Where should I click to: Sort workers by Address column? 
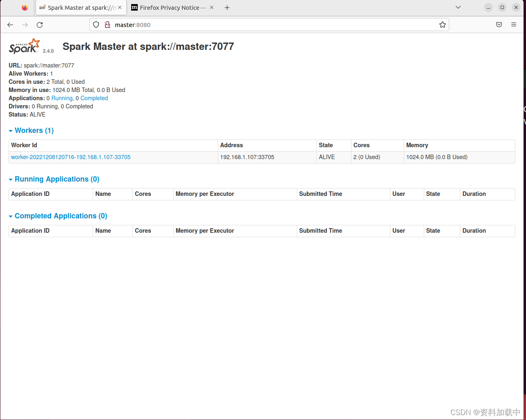[267, 145]
